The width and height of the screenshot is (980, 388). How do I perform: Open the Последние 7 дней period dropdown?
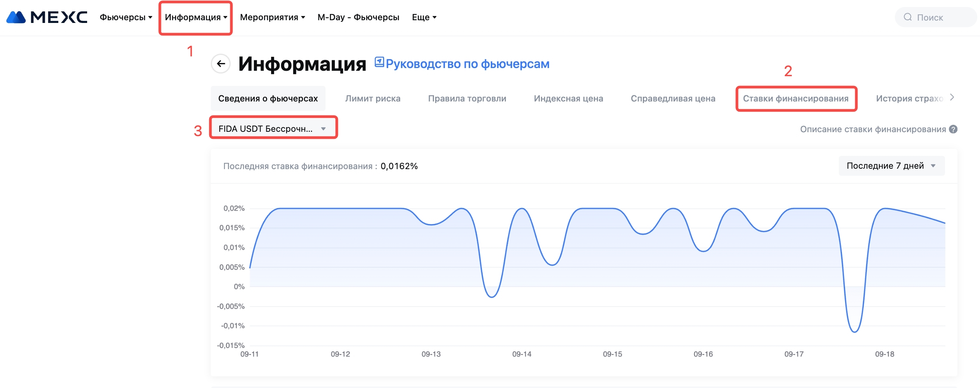point(891,166)
